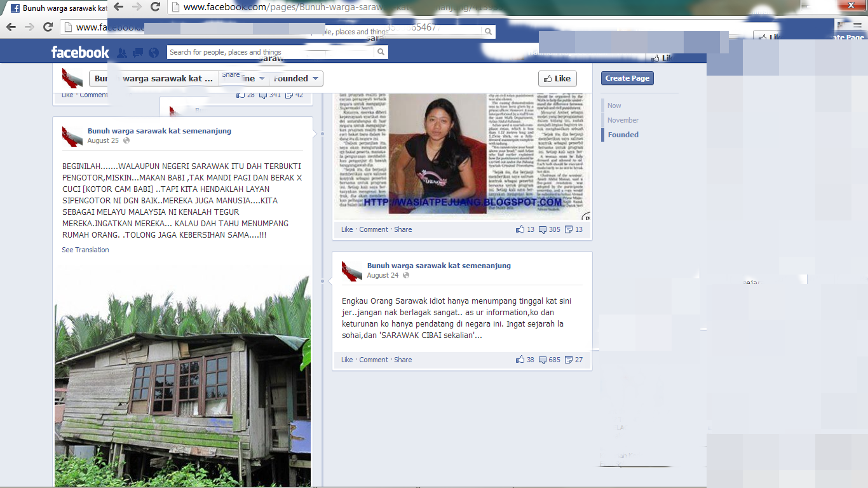This screenshot has width=868, height=488.
Task: Click the Like button for the page
Action: [x=557, y=78]
